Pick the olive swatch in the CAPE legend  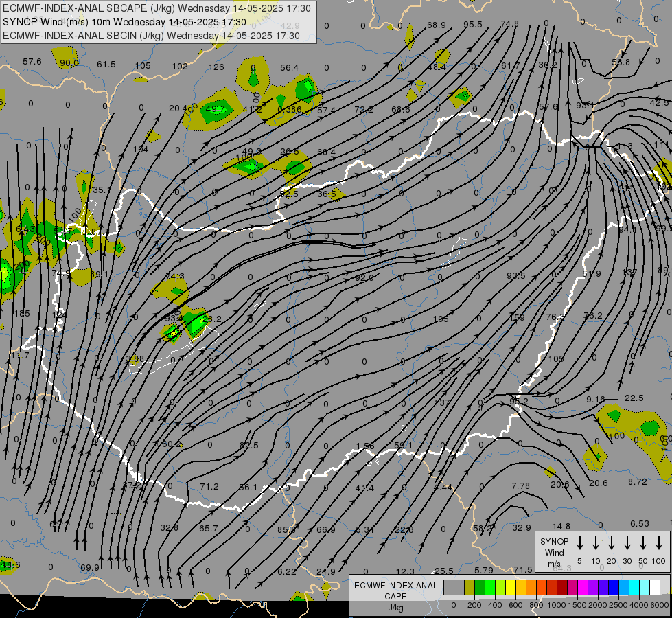[x=470, y=588]
